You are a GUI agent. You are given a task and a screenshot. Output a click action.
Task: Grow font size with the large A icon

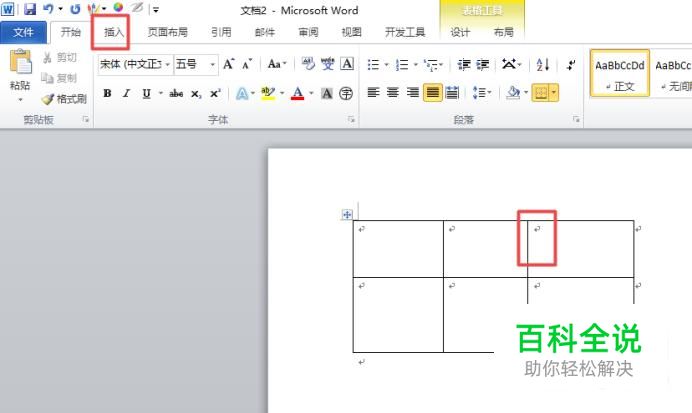(x=228, y=64)
